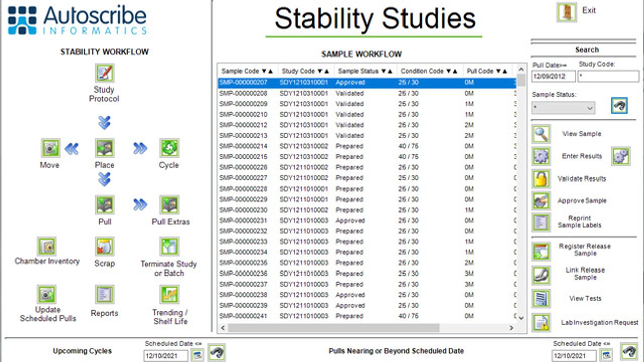Open Update Scheduled Pulls icon
The width and height of the screenshot is (644, 362).
pos(47,294)
